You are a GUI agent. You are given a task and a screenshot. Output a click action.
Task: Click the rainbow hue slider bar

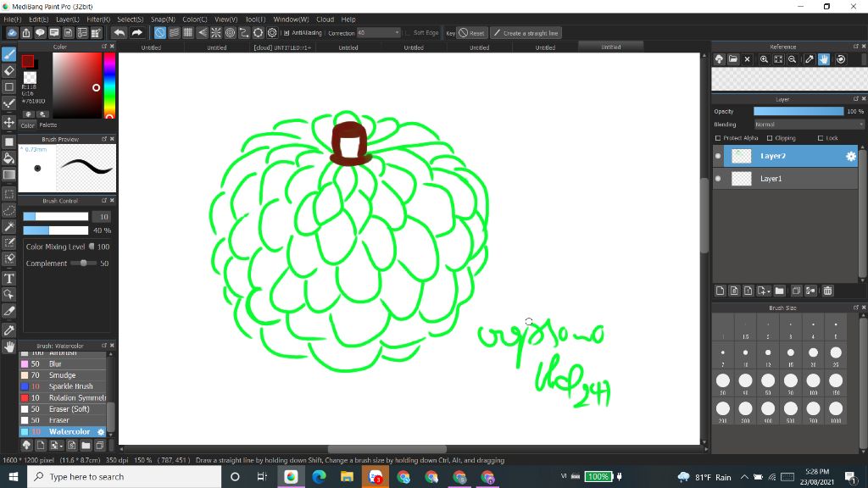click(x=109, y=86)
